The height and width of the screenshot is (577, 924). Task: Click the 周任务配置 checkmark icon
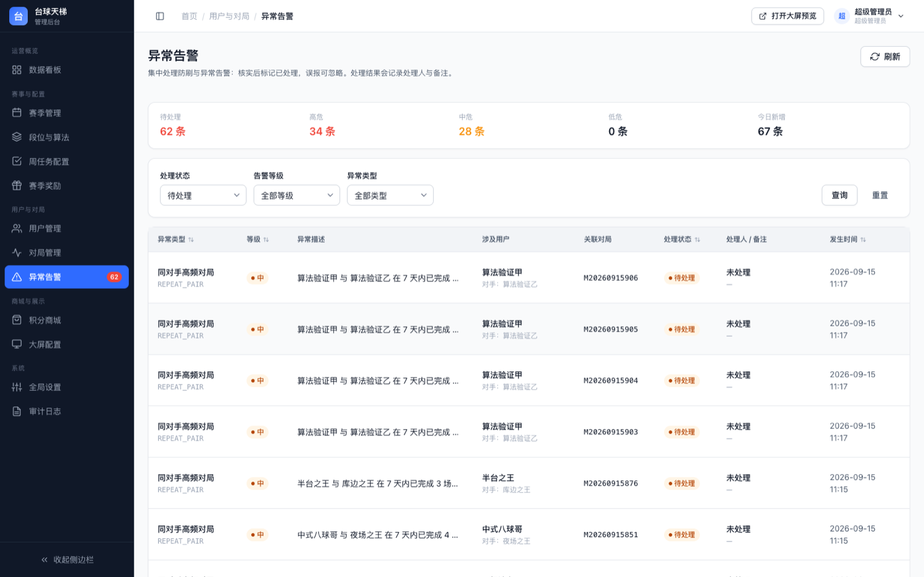17,161
